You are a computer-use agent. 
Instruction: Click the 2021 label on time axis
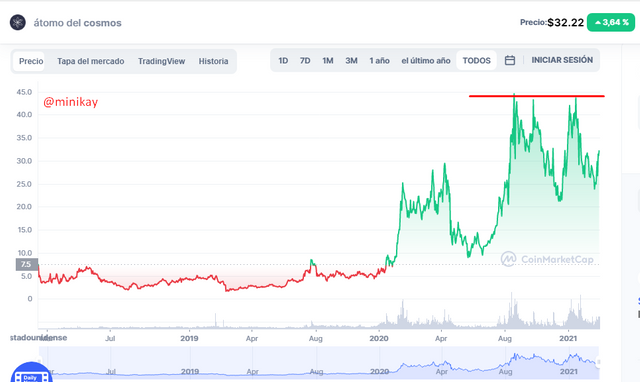coord(568,338)
